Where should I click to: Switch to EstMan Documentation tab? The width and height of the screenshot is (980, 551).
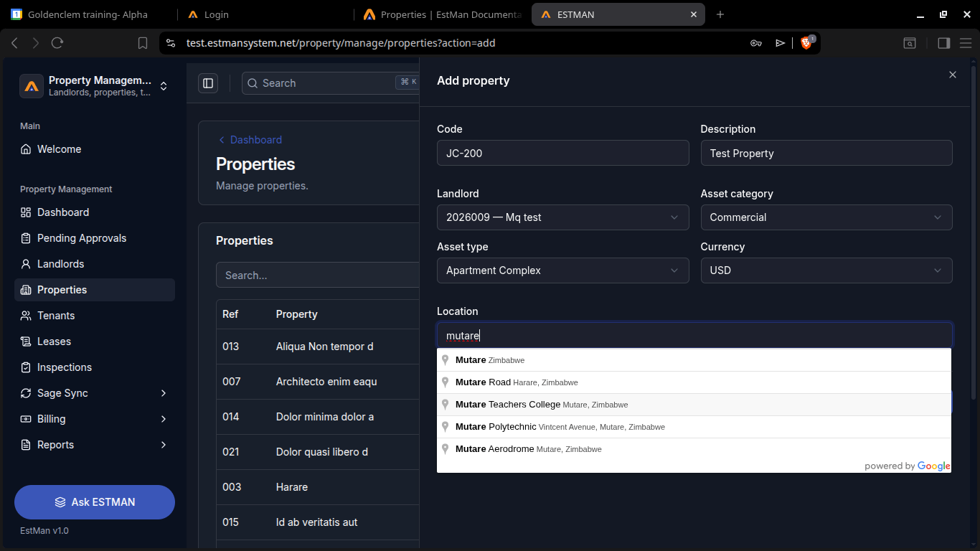442,14
